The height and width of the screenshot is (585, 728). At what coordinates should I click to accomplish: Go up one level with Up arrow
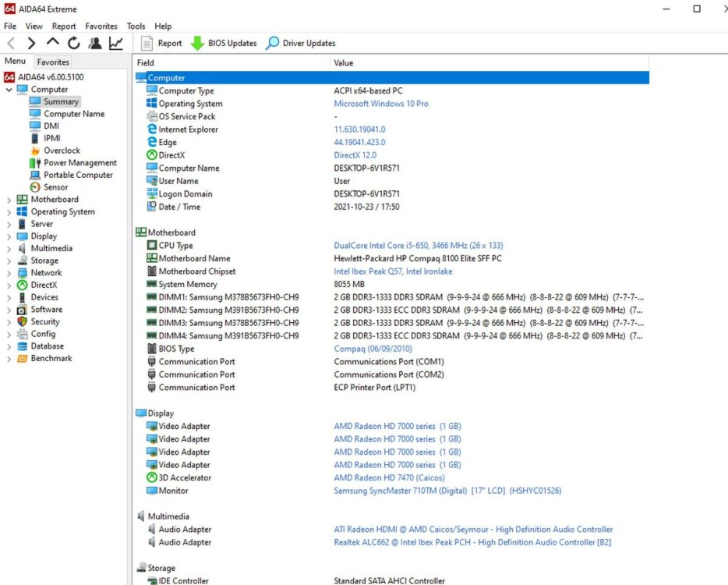[x=52, y=44]
